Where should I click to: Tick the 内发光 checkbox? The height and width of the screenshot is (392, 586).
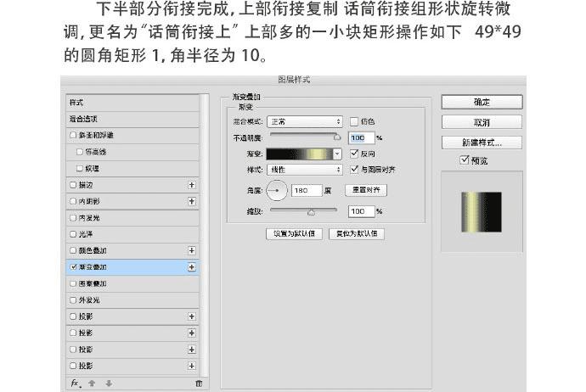click(73, 218)
